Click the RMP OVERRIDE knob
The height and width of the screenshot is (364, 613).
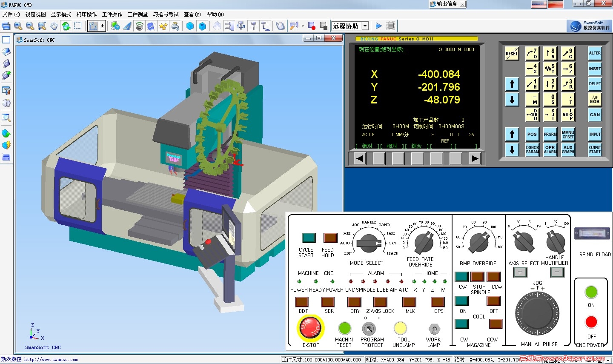(479, 243)
